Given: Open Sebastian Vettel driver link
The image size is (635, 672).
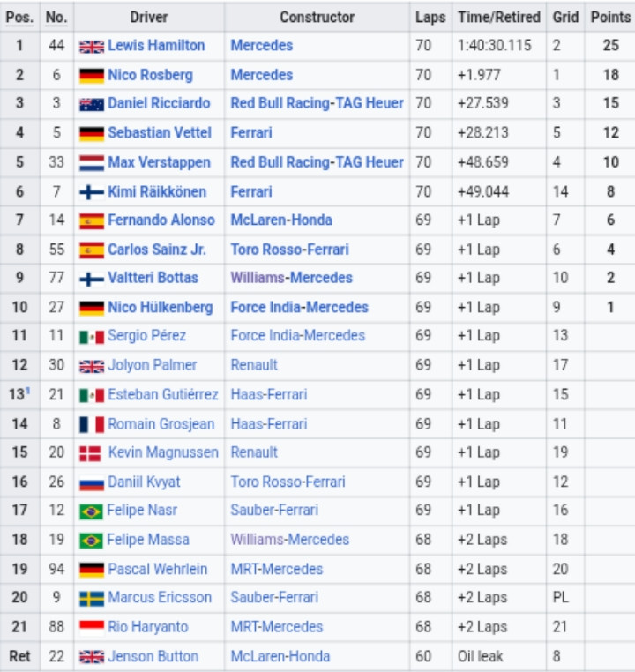Looking at the screenshot, I should [160, 133].
